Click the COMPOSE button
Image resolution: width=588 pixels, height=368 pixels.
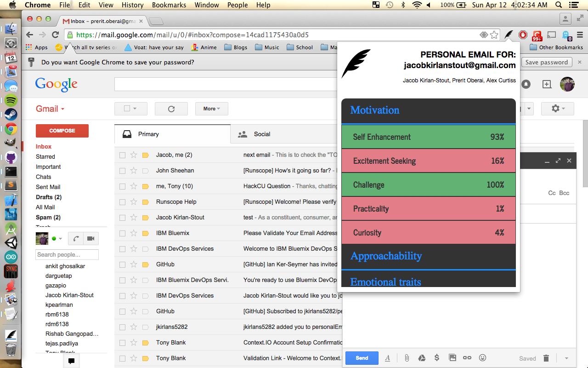62,131
